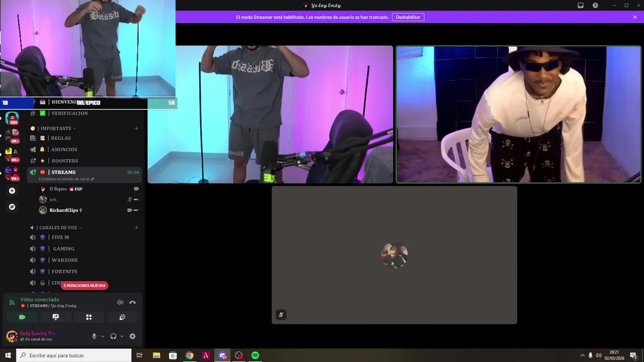Deafen using the headphones icon

113,336
